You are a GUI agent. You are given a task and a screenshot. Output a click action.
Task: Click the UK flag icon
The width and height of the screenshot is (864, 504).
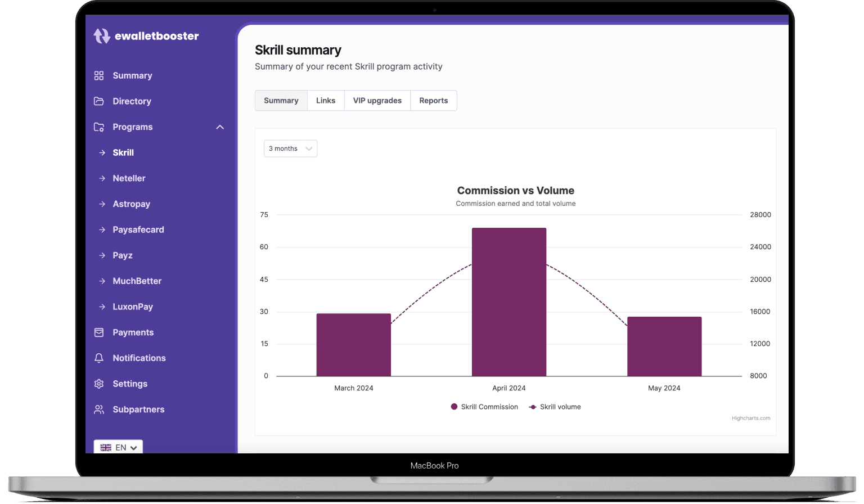point(106,448)
